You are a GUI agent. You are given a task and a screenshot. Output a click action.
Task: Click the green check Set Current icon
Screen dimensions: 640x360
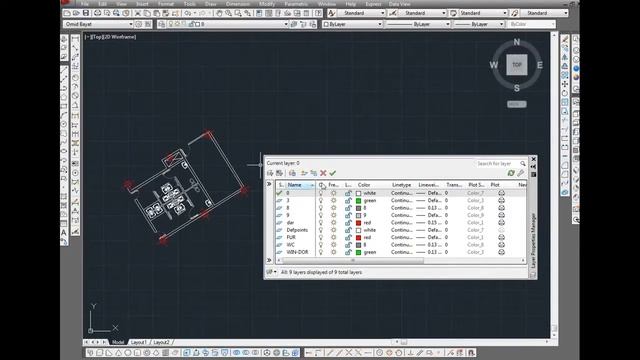pyautogui.click(x=333, y=173)
